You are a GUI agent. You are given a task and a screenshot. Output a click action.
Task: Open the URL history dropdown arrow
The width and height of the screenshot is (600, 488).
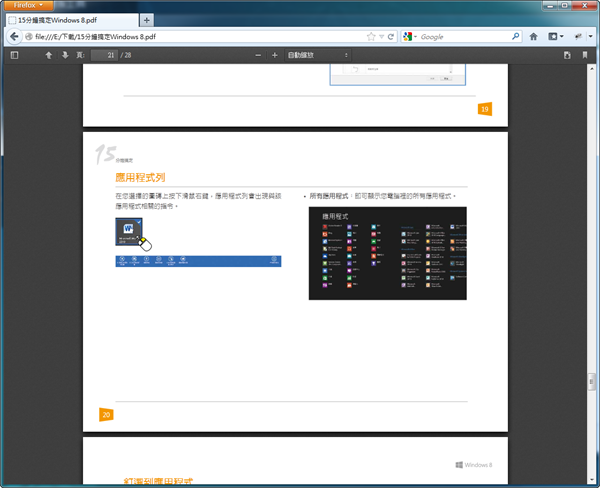(x=382, y=37)
